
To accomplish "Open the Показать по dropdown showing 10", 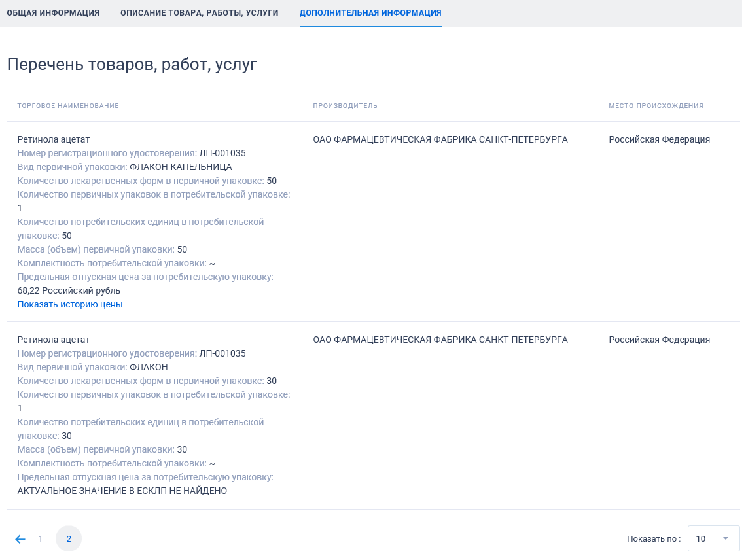I will coord(713,538).
